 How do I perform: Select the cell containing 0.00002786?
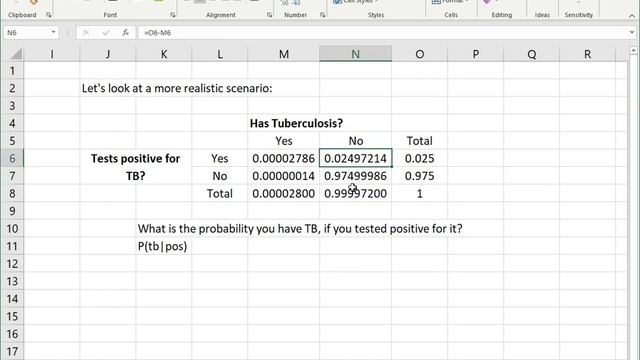click(284, 158)
